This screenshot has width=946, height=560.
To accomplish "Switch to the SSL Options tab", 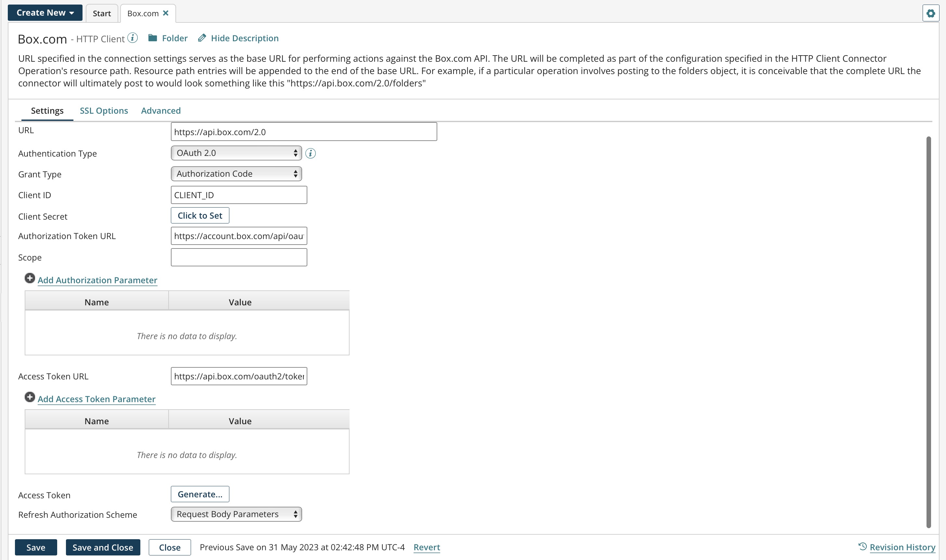I will coord(103,110).
